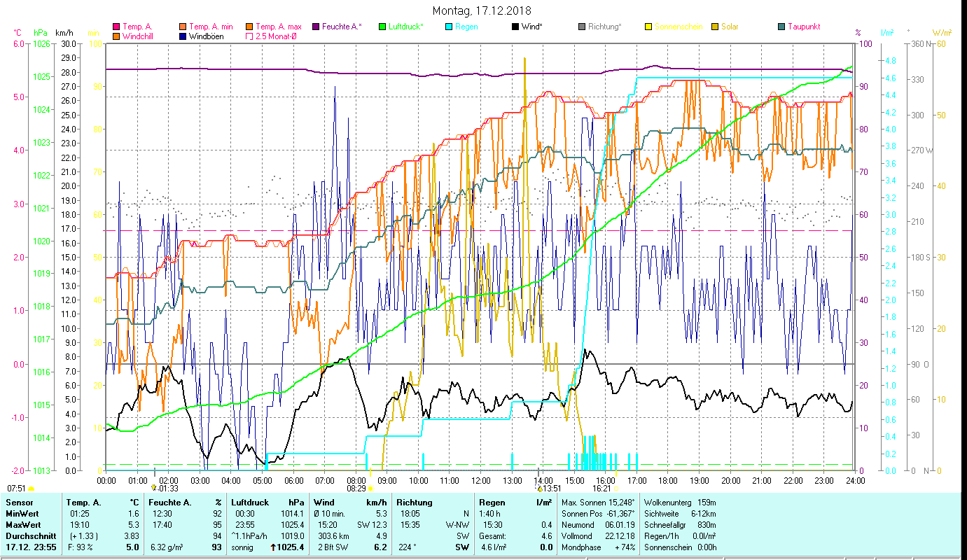Click the black Wind legend square

515,27
